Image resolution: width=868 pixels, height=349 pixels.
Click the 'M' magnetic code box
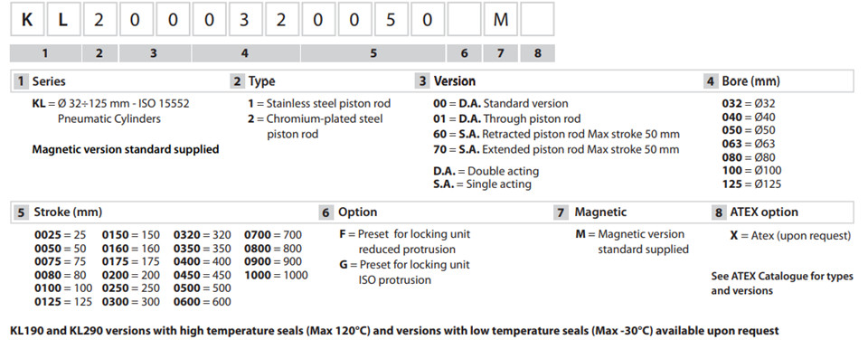coord(500,19)
